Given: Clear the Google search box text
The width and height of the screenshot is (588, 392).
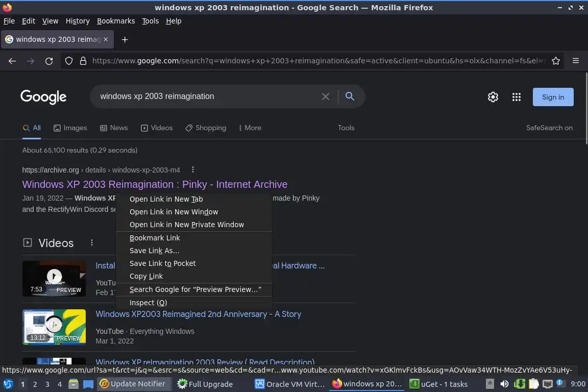Looking at the screenshot, I should (326, 96).
